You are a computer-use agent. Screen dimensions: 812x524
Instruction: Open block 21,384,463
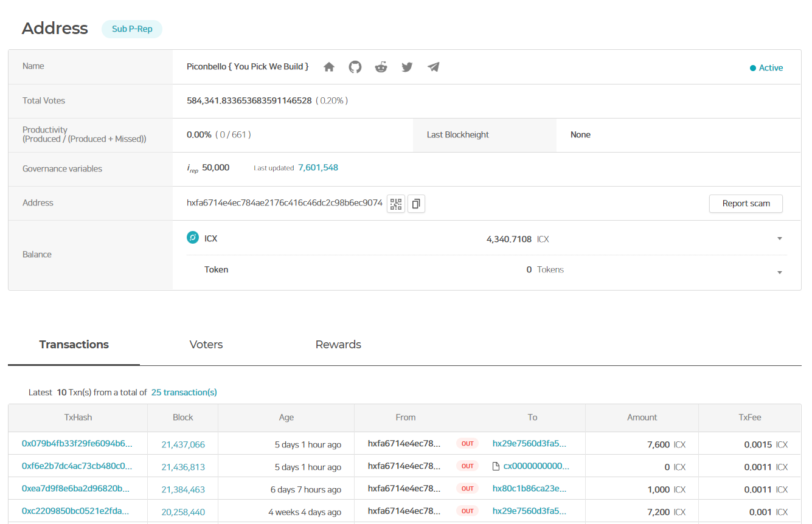(183, 490)
